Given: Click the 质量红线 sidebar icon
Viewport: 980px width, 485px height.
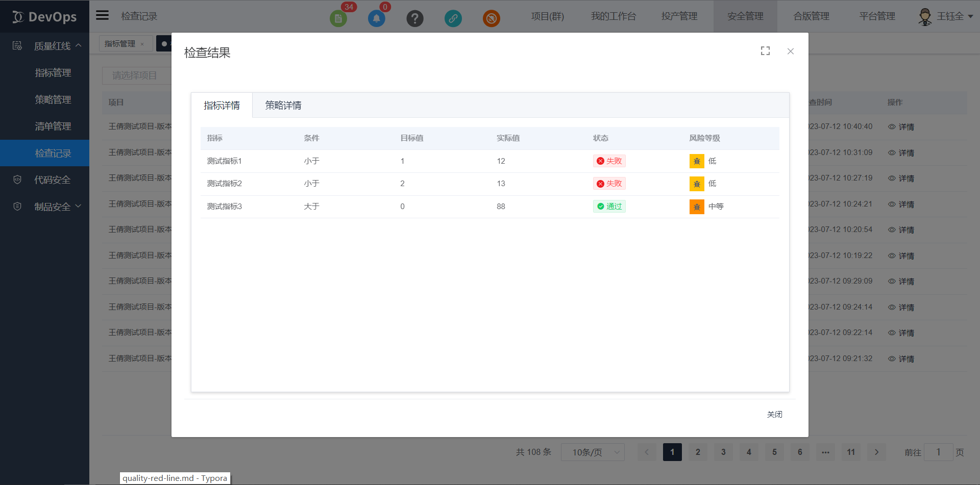Looking at the screenshot, I should pos(17,45).
